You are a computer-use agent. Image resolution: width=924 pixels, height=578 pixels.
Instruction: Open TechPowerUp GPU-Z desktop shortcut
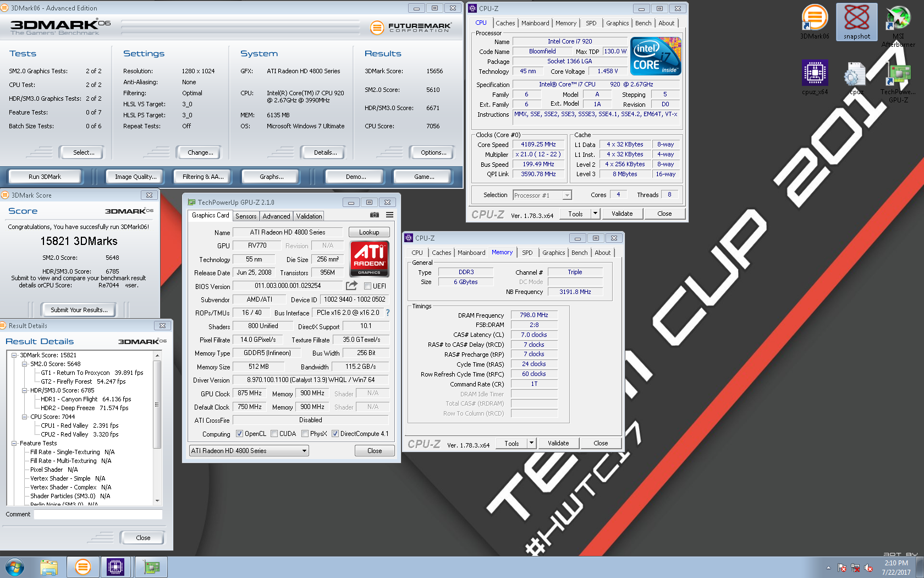[x=898, y=83]
